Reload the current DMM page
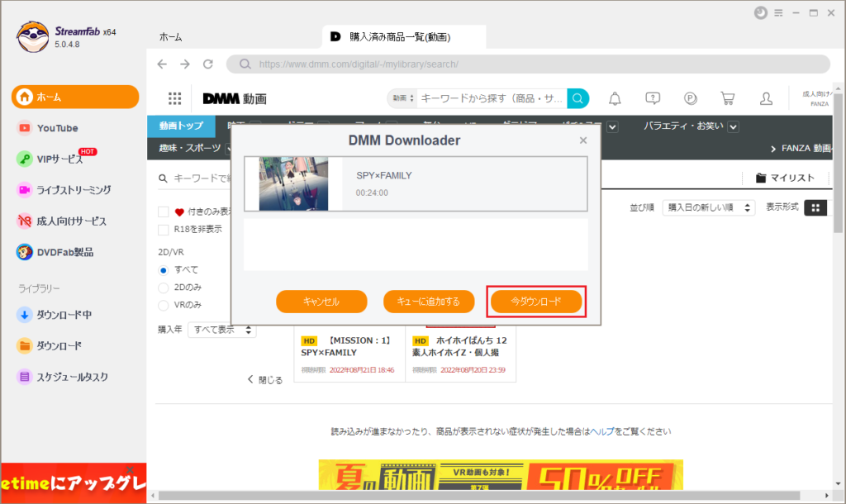Screen dimensions: 846x504 click(207, 64)
